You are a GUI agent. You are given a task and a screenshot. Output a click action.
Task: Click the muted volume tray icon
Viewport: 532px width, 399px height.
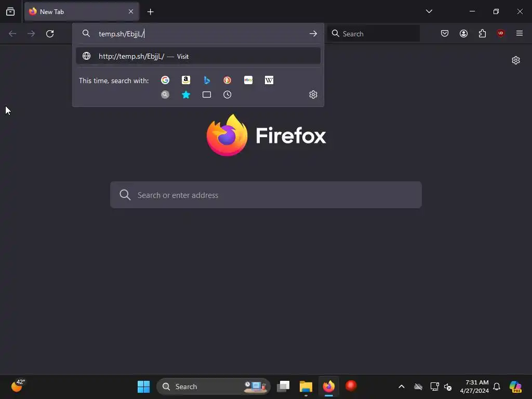448,387
